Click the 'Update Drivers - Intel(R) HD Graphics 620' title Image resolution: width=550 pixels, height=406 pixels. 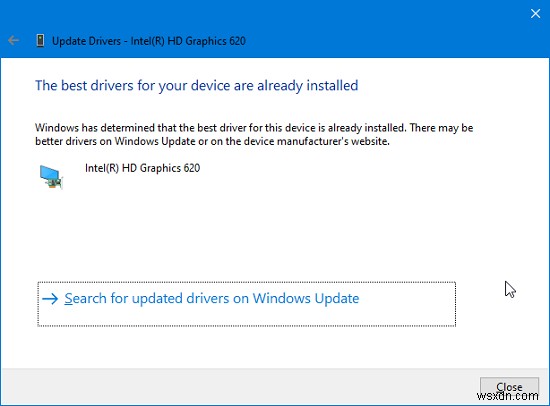point(149,41)
